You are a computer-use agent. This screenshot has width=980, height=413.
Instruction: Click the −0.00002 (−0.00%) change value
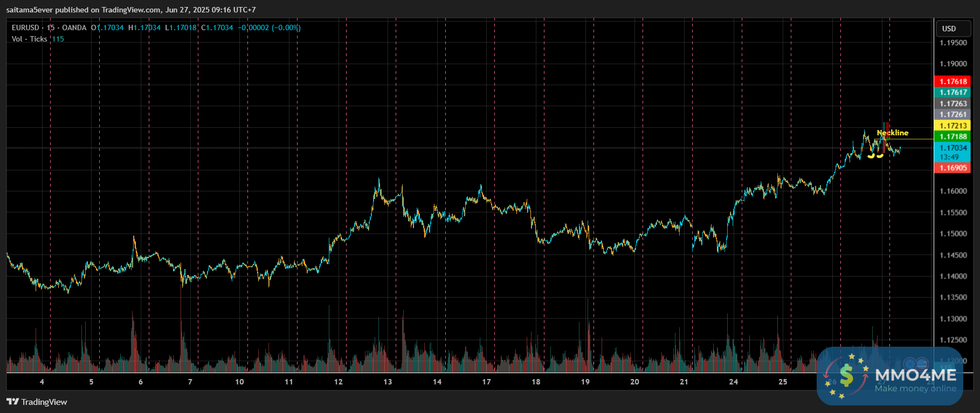point(270,27)
